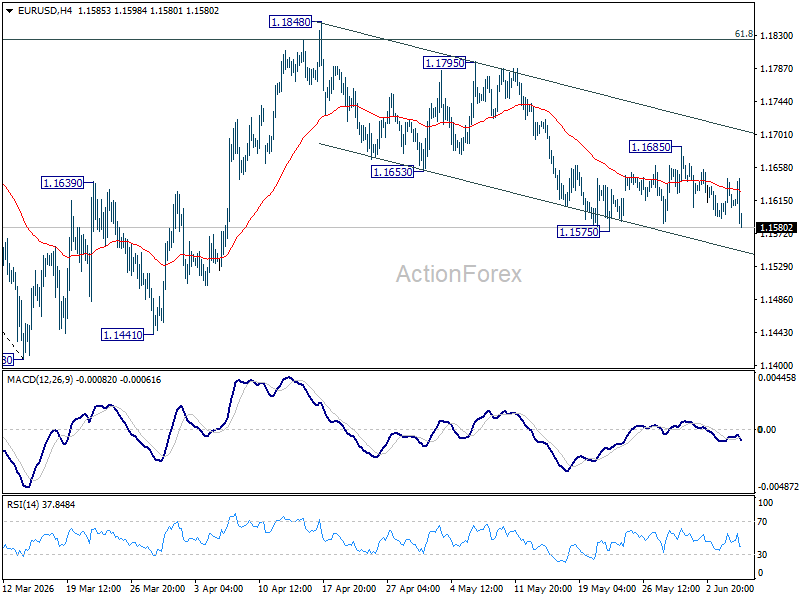Click the 1.16390 price label
Viewport: 800px width, 600px height.
point(62,183)
